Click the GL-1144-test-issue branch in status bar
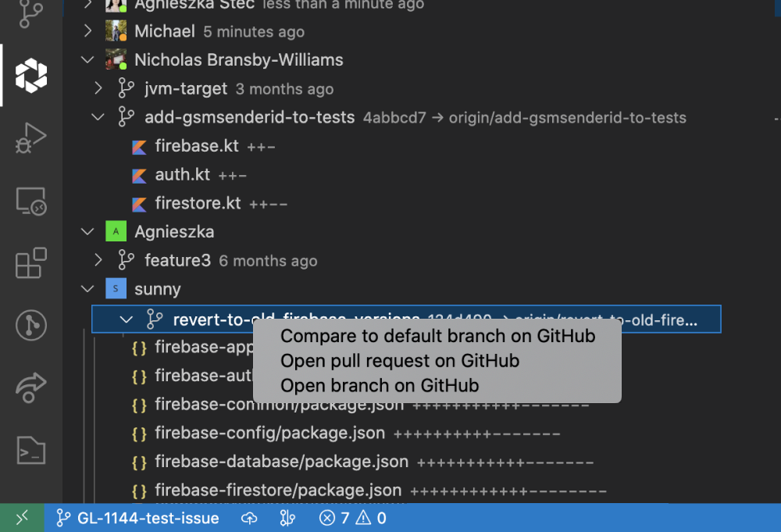Image resolution: width=781 pixels, height=532 pixels. pyautogui.click(x=137, y=518)
